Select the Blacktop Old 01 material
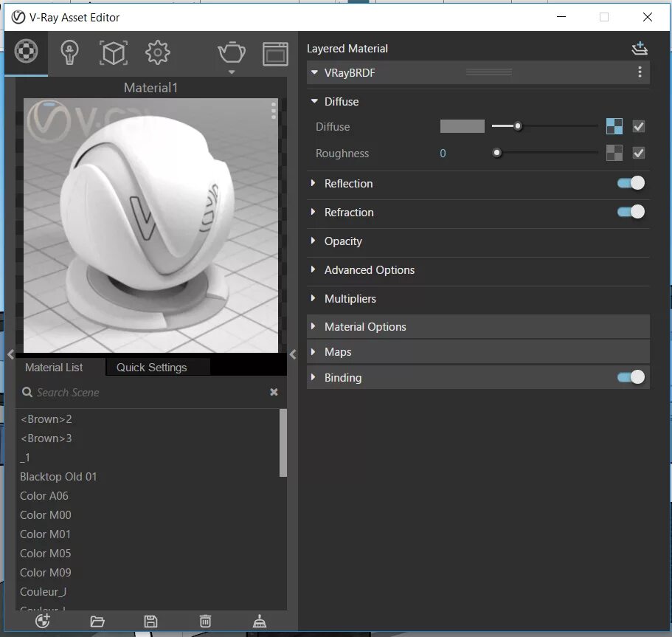672x637 pixels. click(58, 476)
